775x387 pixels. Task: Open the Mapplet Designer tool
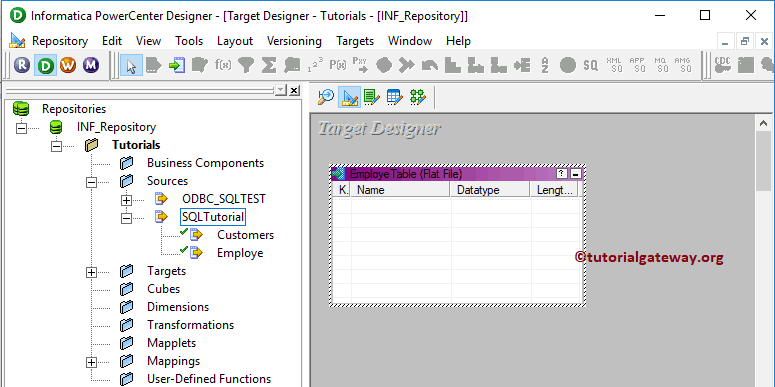[394, 97]
